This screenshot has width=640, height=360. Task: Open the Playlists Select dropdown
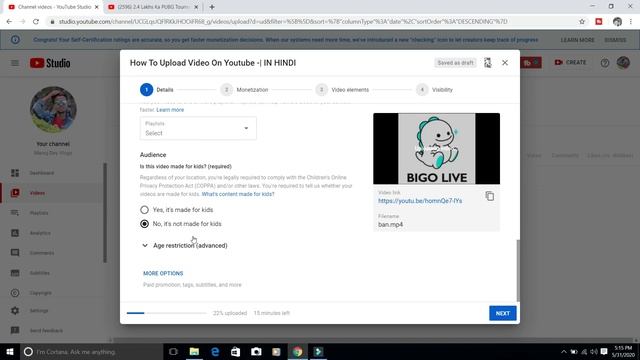(198, 129)
